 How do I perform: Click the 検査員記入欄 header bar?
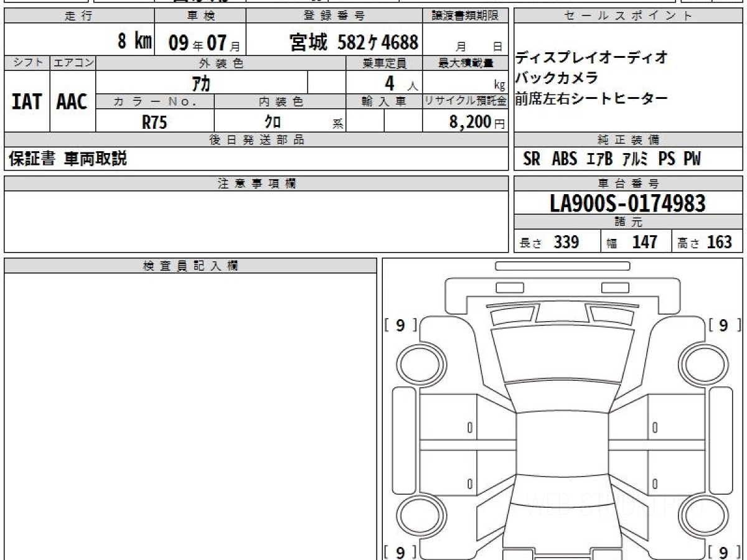[190, 266]
